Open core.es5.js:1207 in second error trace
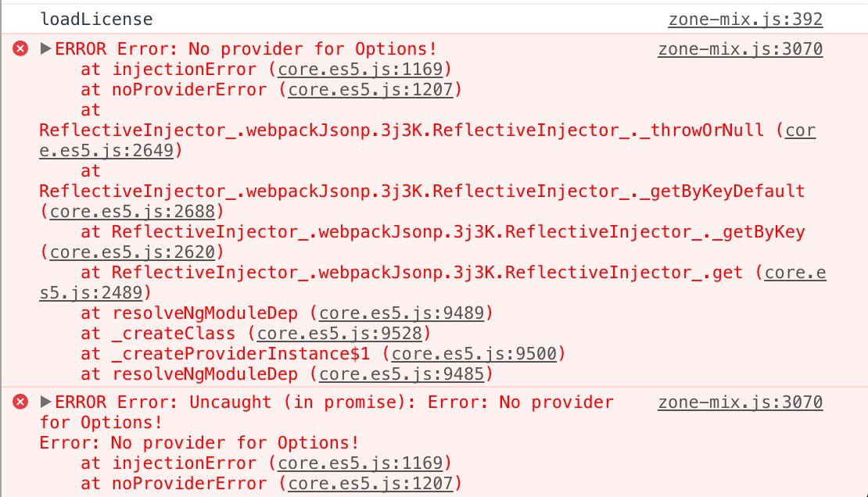This screenshot has height=497, width=868. pos(371,483)
